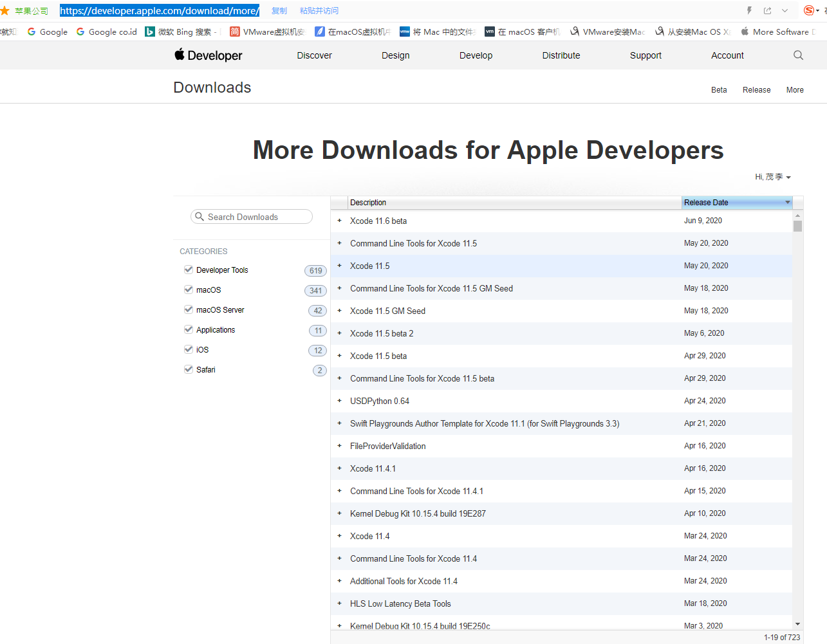Open the Support menu
Image resolution: width=827 pixels, height=644 pixels.
coord(646,55)
